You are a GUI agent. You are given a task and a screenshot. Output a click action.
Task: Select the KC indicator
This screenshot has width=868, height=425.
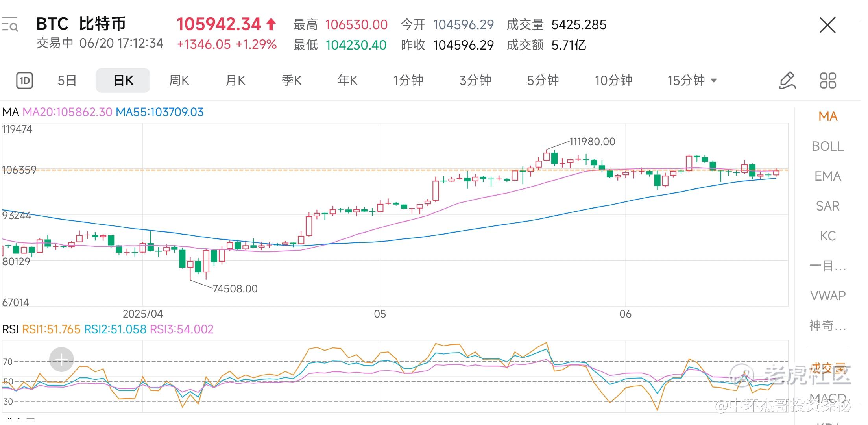click(x=827, y=236)
